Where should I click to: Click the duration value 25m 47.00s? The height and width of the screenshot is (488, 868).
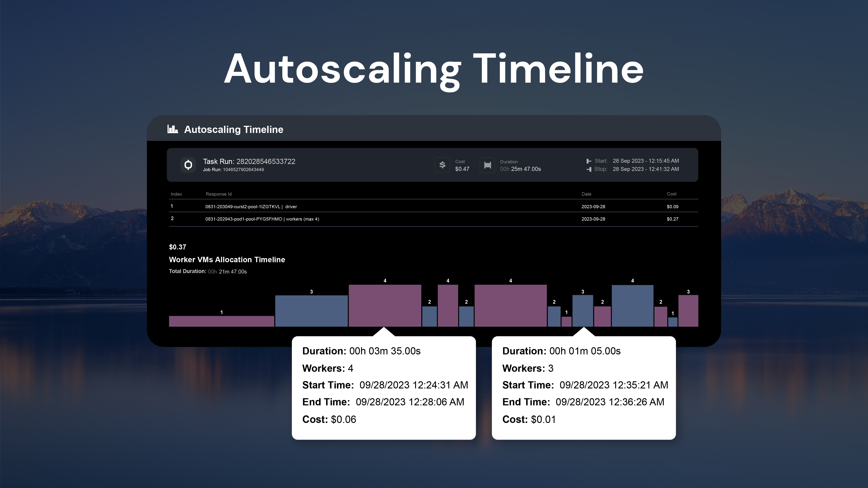(526, 169)
